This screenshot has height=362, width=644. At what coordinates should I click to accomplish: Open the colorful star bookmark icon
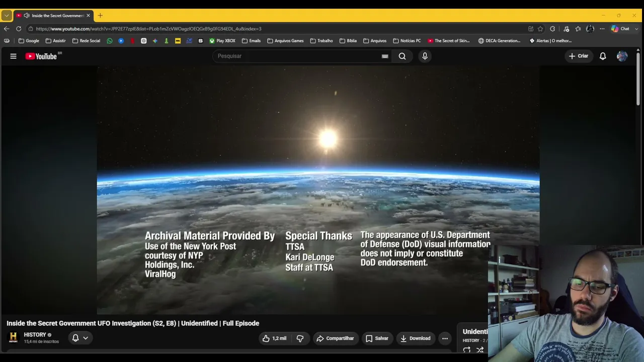click(155, 41)
